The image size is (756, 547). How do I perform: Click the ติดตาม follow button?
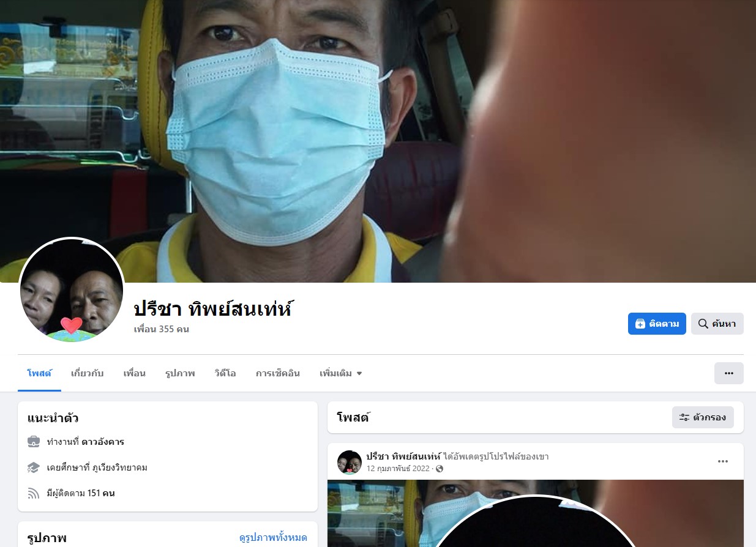click(x=657, y=324)
